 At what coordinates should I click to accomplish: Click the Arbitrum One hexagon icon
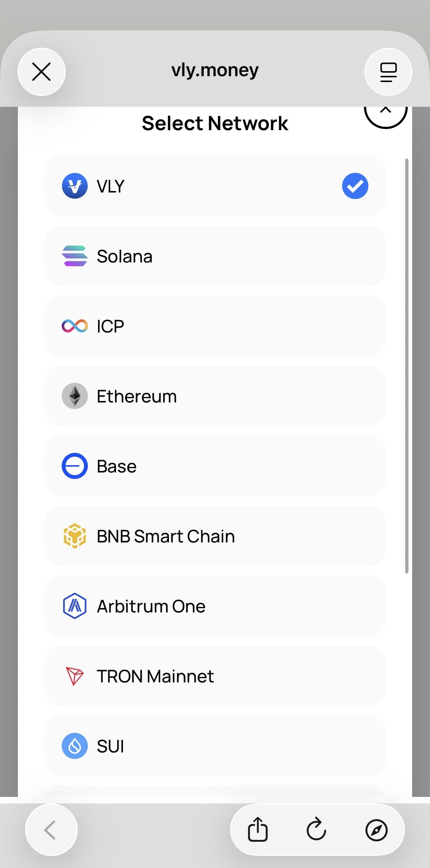75,606
